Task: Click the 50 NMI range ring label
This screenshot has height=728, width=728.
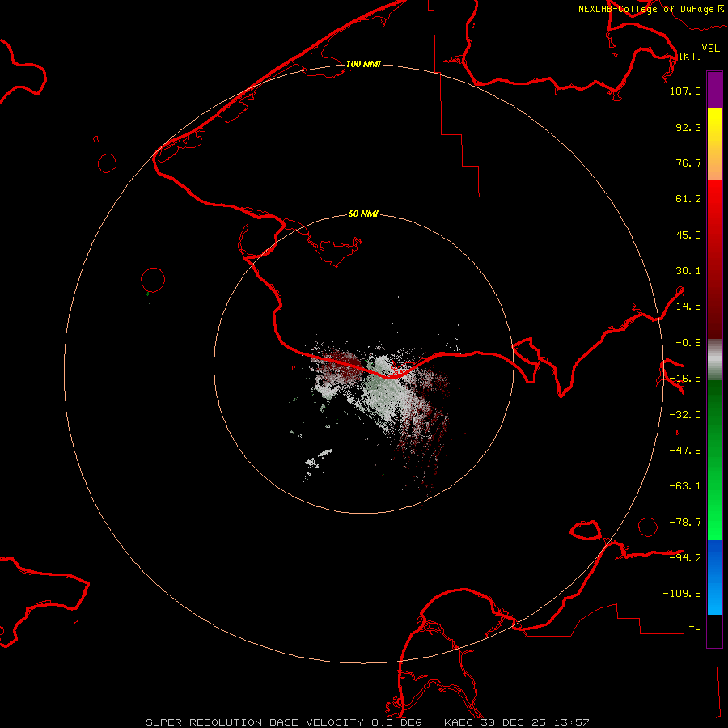Action: click(x=363, y=214)
